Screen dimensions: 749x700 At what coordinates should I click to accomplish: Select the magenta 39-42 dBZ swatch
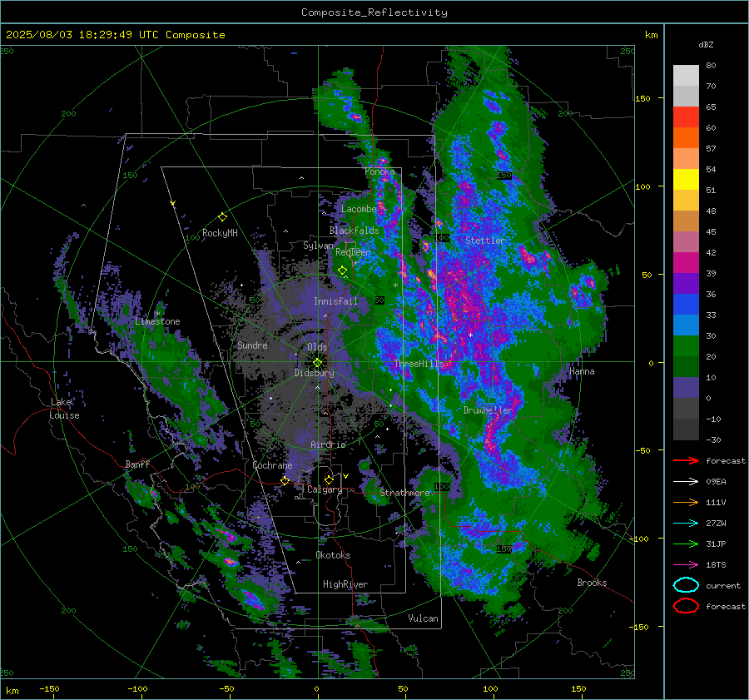(686, 262)
